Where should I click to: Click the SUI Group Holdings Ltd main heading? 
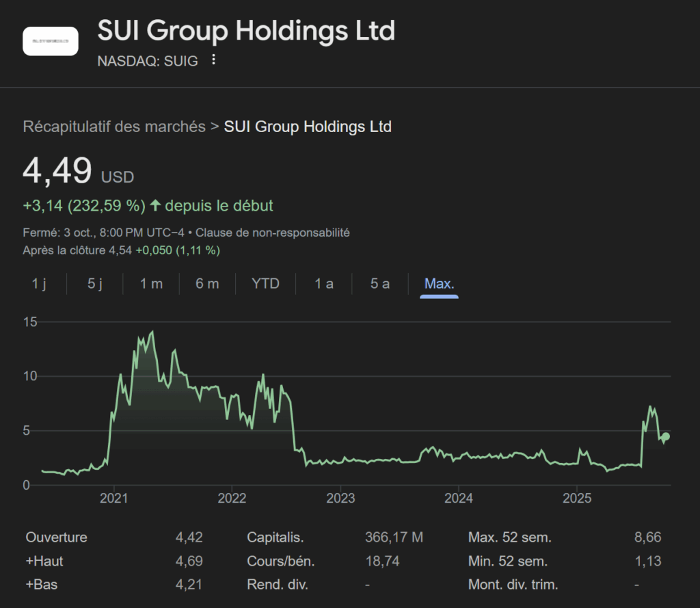246,31
